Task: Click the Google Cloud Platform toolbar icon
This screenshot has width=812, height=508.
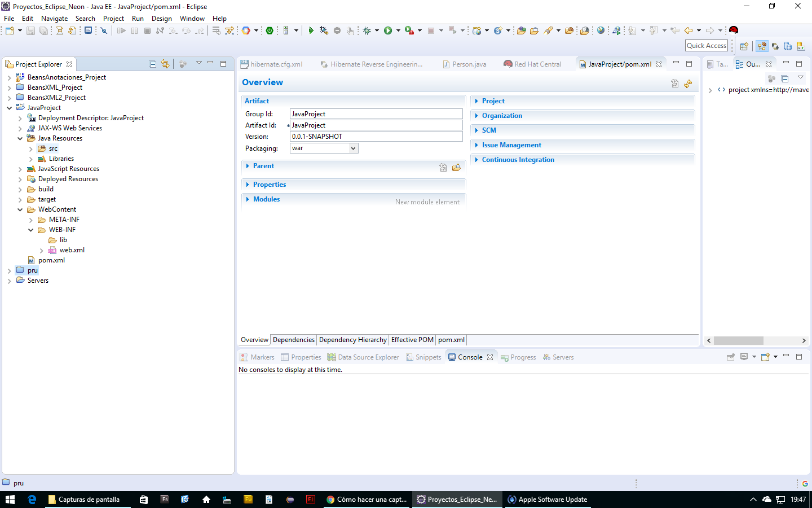Action: coord(246,30)
